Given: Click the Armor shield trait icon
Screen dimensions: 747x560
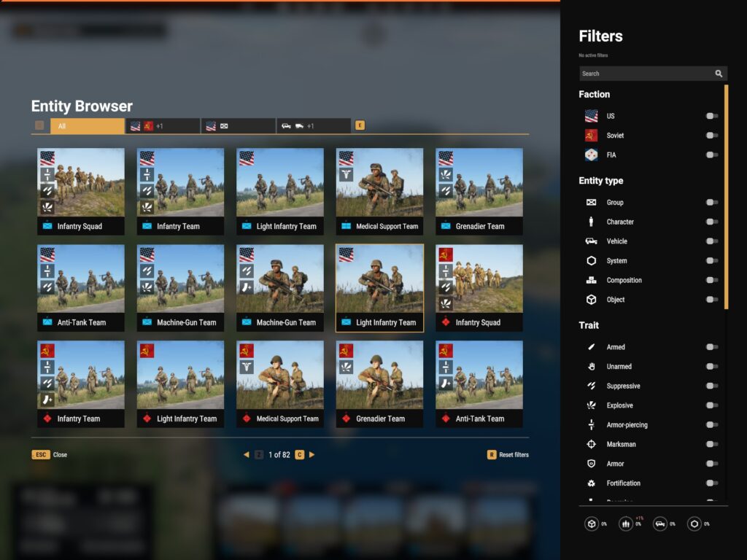Looking at the screenshot, I should point(592,464).
